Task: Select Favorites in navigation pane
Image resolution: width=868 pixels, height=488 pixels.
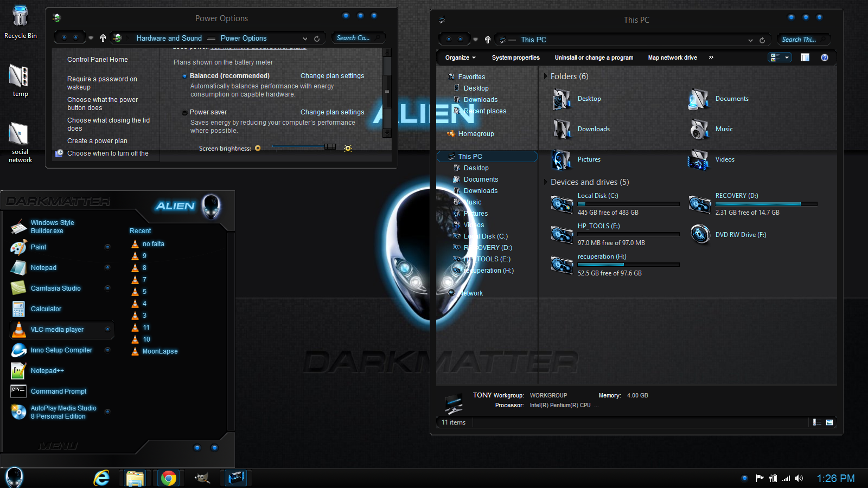Action: click(x=471, y=77)
